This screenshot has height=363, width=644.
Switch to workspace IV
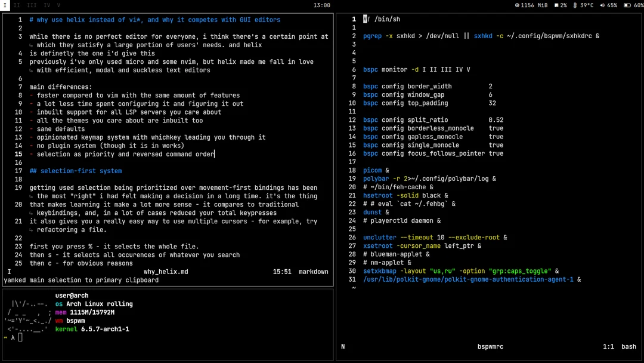[47, 5]
